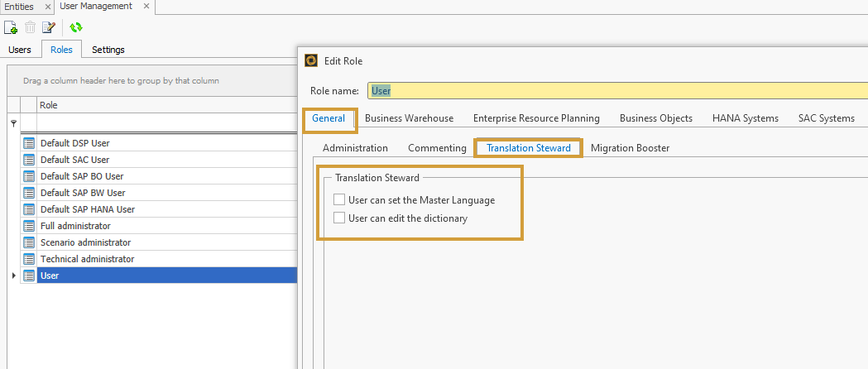Click the Role column header
Viewport: 868px width, 369px height.
tap(165, 105)
